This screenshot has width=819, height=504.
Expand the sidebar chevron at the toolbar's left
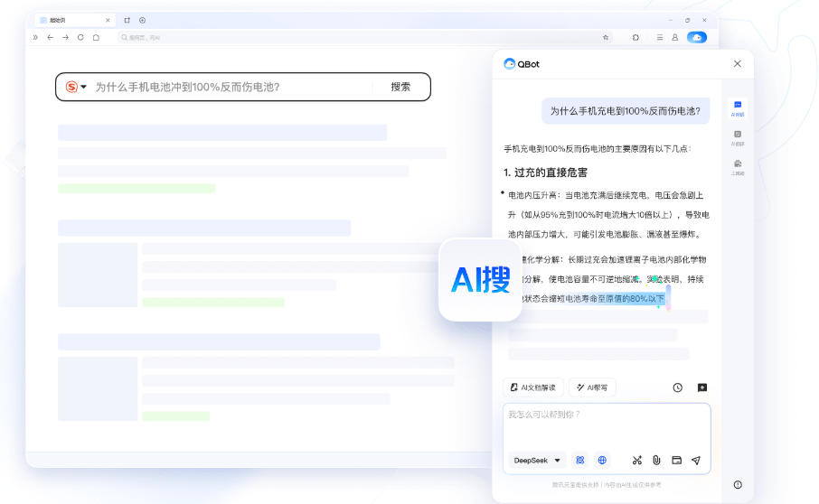(35, 37)
